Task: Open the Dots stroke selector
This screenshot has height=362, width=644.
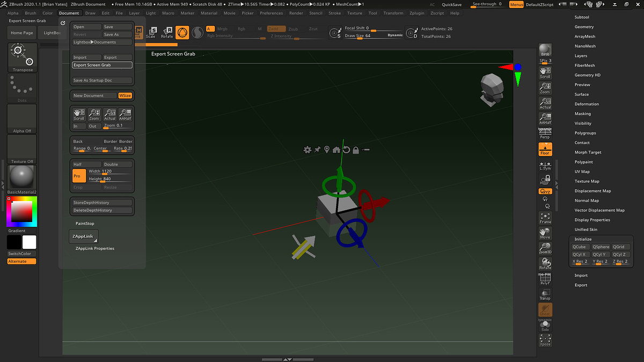Action: 23,88
